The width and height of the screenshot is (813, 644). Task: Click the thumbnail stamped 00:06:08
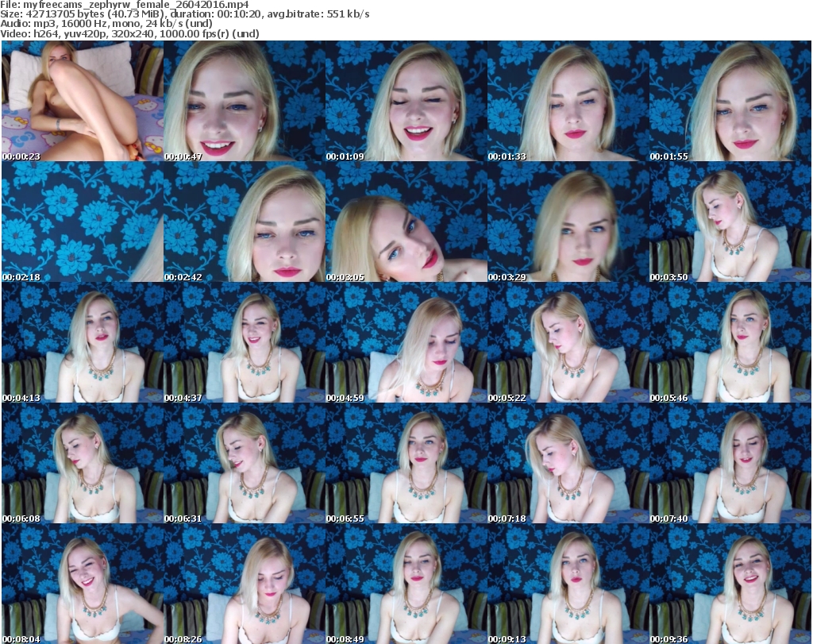point(83,463)
